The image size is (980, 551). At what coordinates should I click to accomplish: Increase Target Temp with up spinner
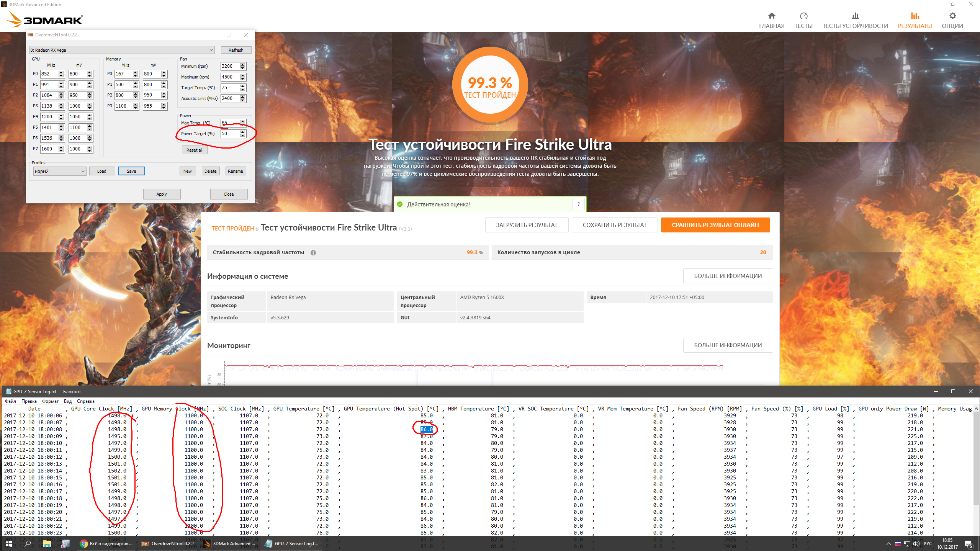242,86
